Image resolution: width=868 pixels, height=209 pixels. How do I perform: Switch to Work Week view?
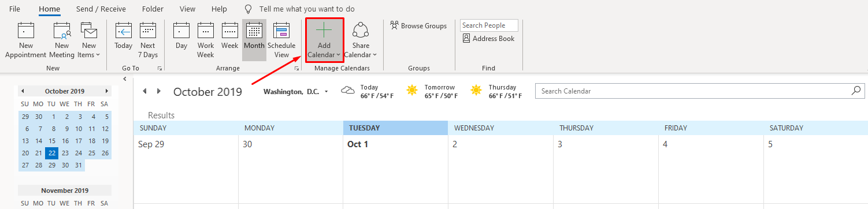206,40
